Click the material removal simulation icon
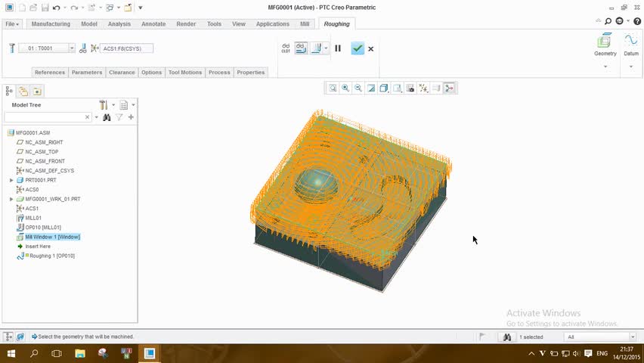Image resolution: width=644 pixels, height=363 pixels. pyautogui.click(x=316, y=48)
